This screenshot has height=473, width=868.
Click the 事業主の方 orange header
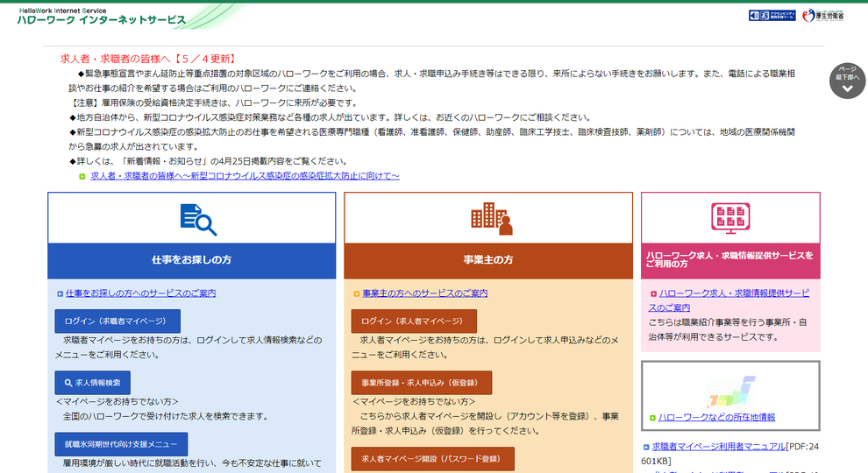point(488,260)
